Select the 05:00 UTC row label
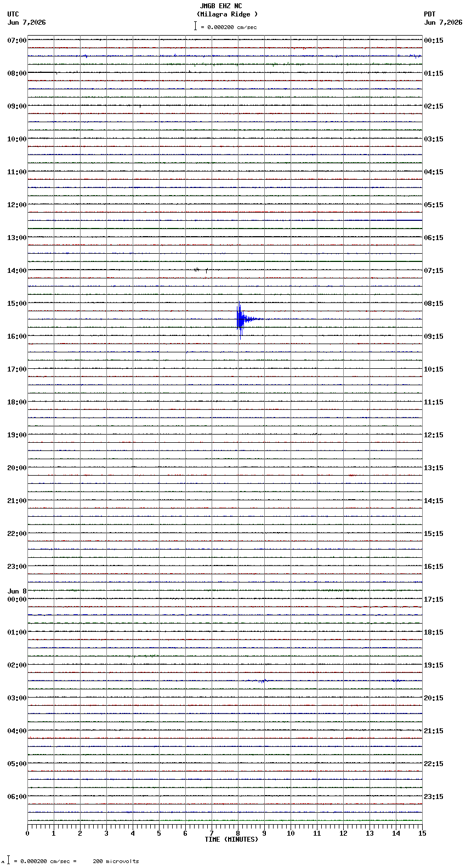The height and width of the screenshot is (868, 466). pos(17,764)
